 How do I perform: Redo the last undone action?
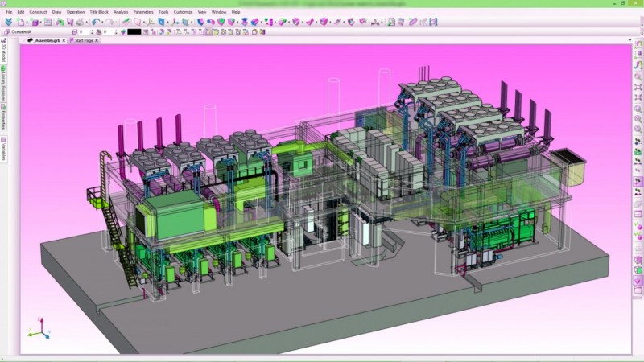pyautogui.click(x=110, y=22)
